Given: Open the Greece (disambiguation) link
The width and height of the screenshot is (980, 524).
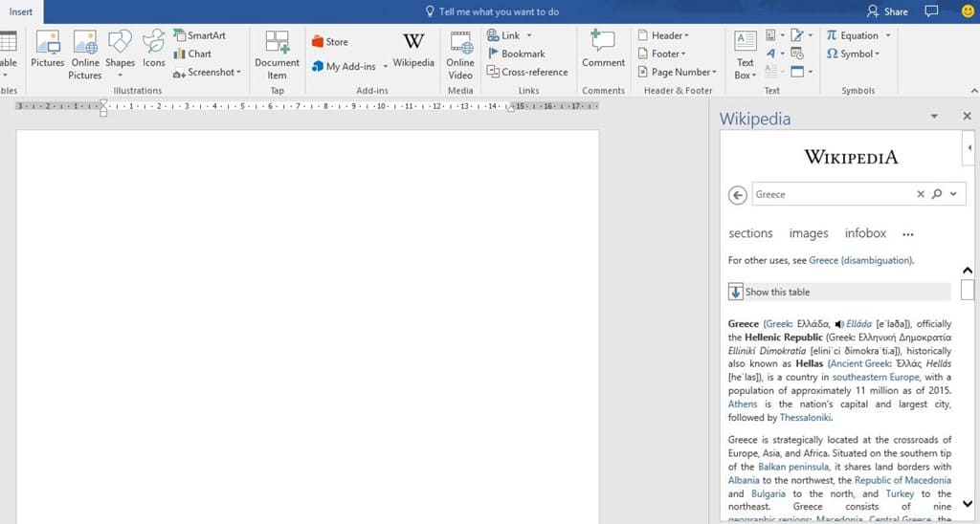Looking at the screenshot, I should click(x=860, y=260).
